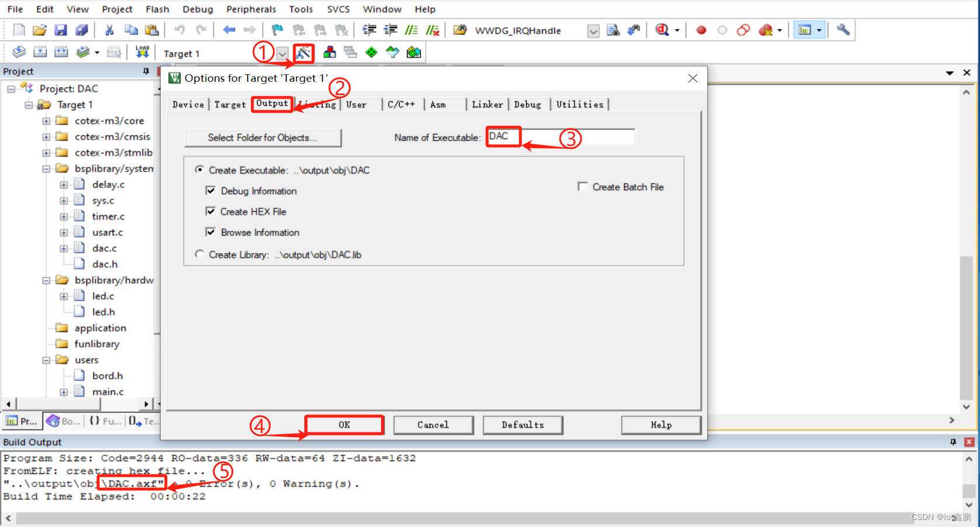Switch to the C/C++ tab
980x527 pixels.
(401, 104)
